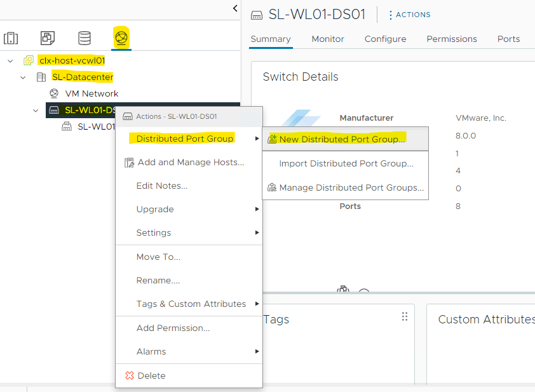535x392 pixels.
Task: Click the datacenter icon beside SL-Datacenter
Action: (x=41, y=77)
